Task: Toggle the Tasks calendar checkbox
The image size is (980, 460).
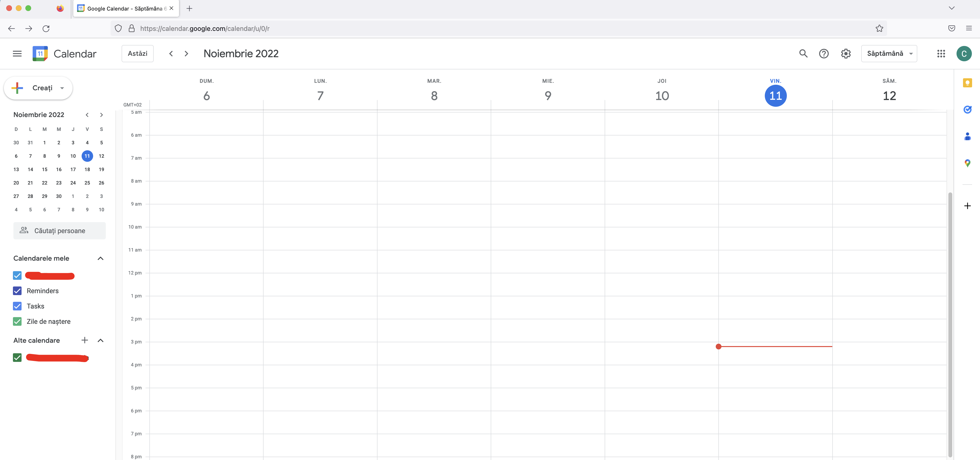Action: coord(17,306)
